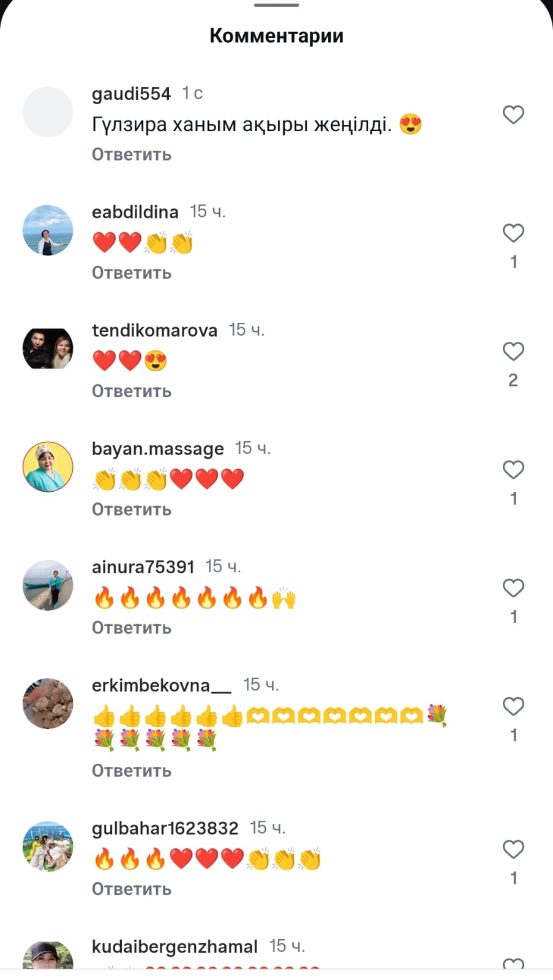Like kudaibergenzhamal's comment
553x980 pixels.
point(513,964)
